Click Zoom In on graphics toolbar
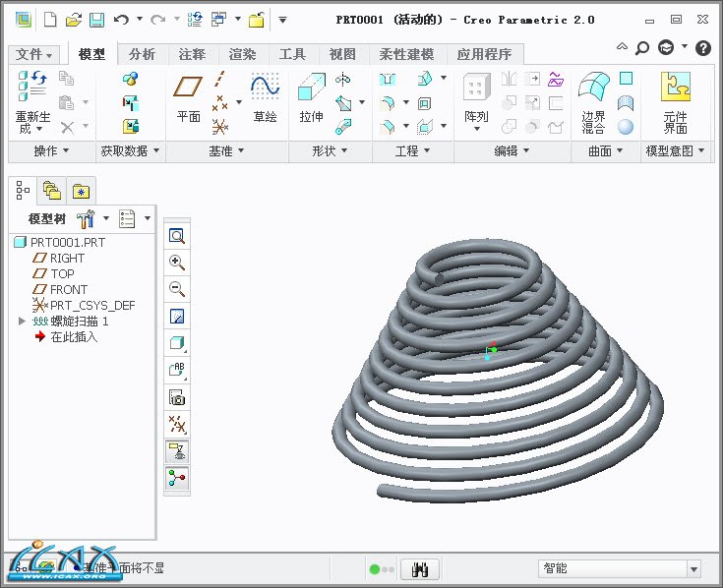Screen dimensions: 723x588 (177, 262)
